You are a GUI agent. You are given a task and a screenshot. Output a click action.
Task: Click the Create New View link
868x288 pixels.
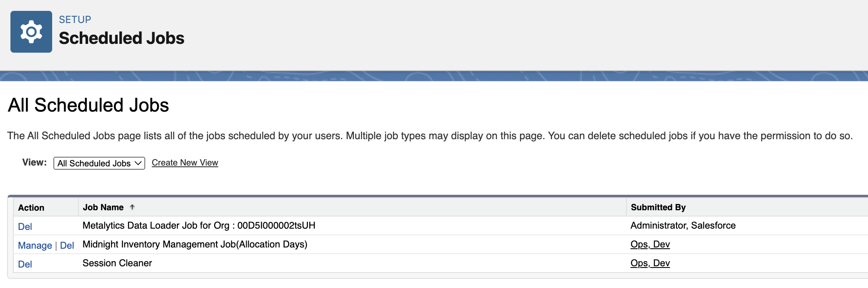pos(185,163)
